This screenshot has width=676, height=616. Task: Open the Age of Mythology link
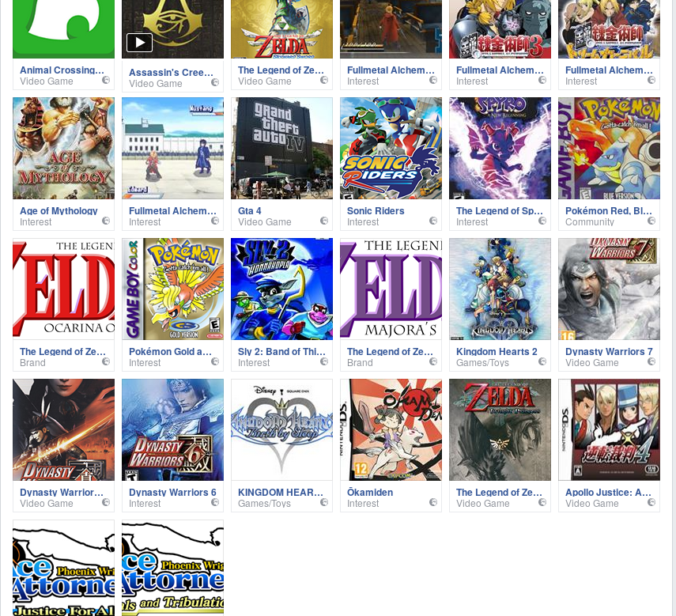tap(59, 211)
